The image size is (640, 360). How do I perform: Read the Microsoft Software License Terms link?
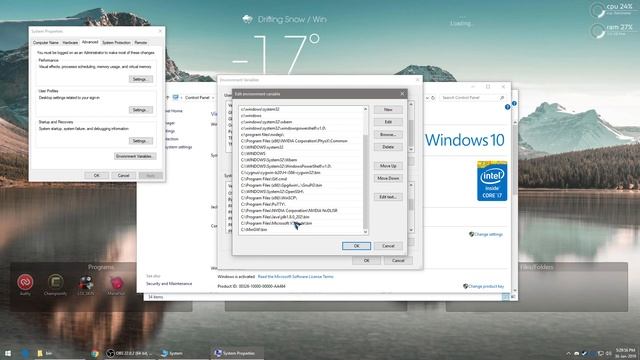pos(296,277)
